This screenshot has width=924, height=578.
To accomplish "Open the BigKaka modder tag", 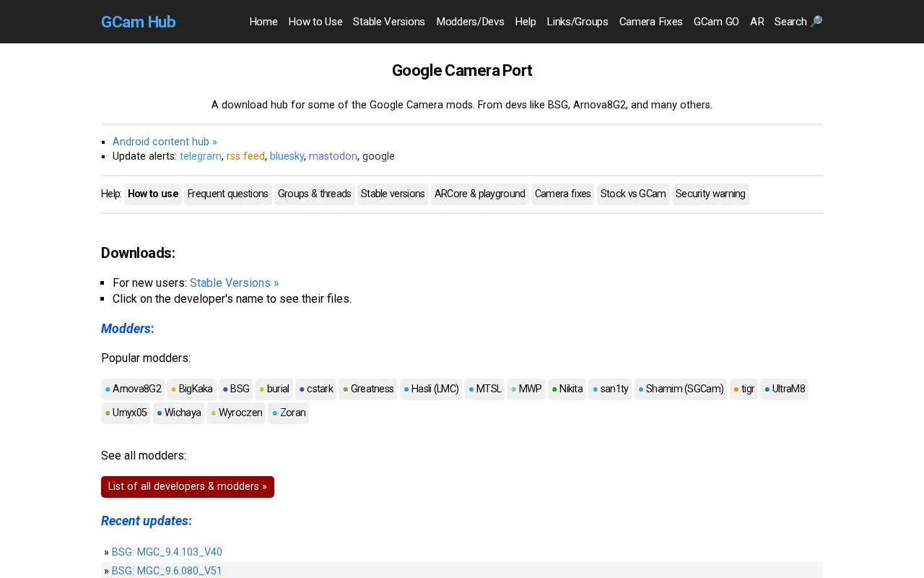I will pyautogui.click(x=192, y=389).
